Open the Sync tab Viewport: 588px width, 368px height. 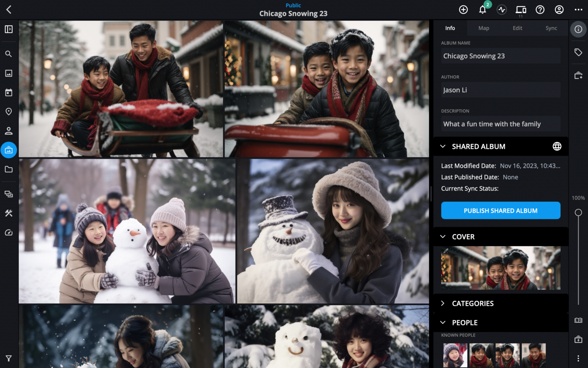(551, 28)
